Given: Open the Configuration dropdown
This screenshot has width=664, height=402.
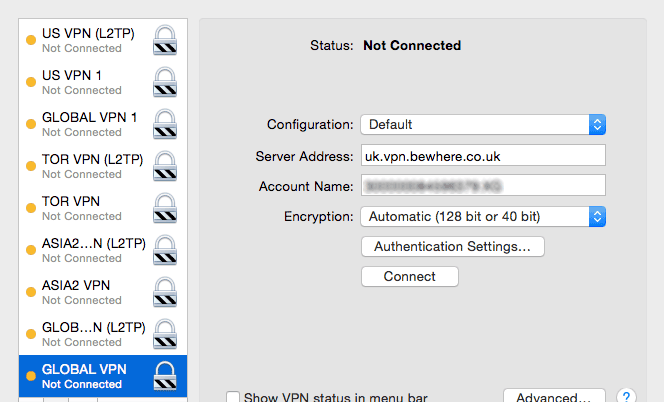Looking at the screenshot, I should pyautogui.click(x=483, y=125).
